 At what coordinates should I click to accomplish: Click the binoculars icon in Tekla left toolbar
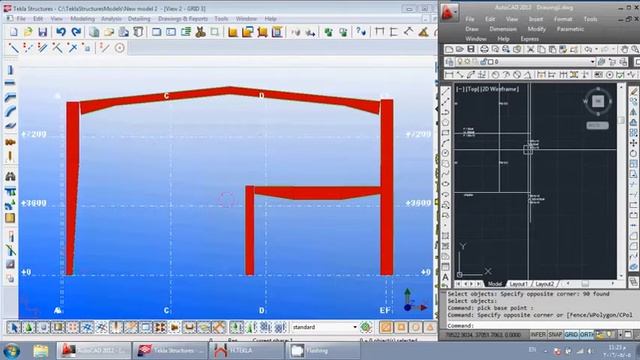coord(10,176)
